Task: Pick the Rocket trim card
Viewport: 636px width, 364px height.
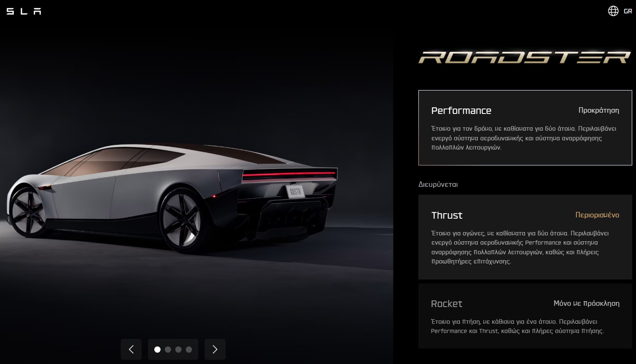Action: coord(525,316)
